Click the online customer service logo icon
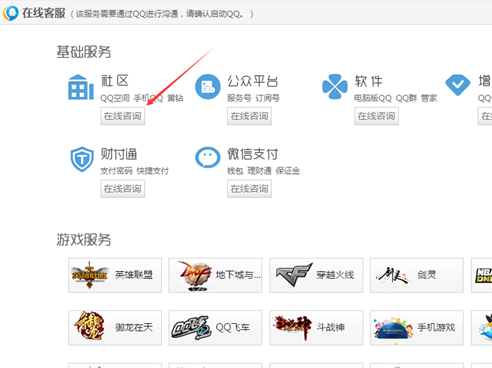Screen dimensions: 492x368 [10, 13]
